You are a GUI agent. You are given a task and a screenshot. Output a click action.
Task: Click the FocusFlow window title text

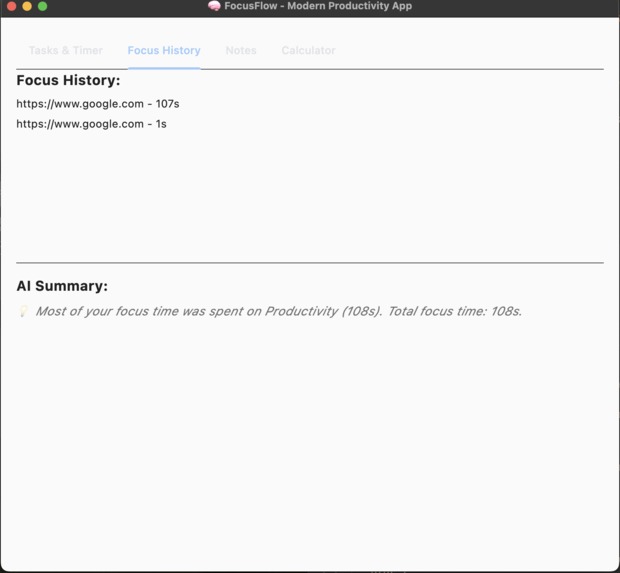coord(318,6)
